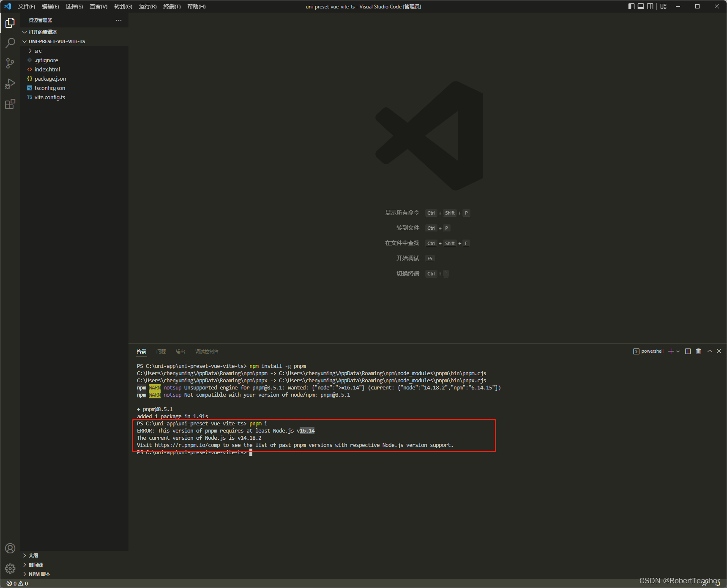
Task: Expand the 大纲 section
Action: [x=74, y=555]
